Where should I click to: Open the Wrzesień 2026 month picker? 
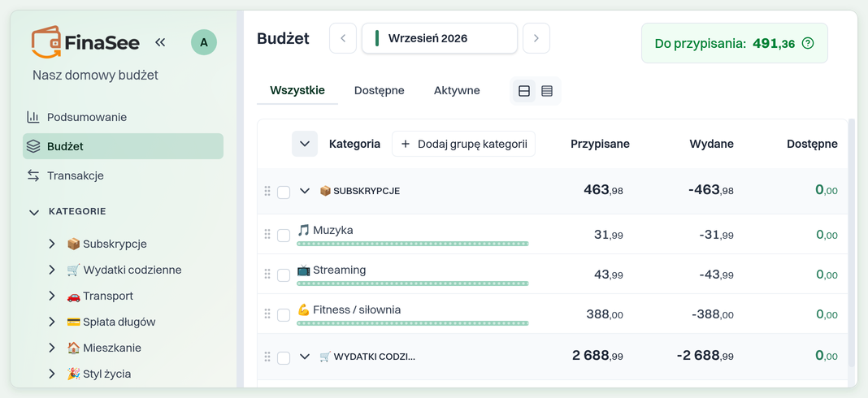[440, 38]
